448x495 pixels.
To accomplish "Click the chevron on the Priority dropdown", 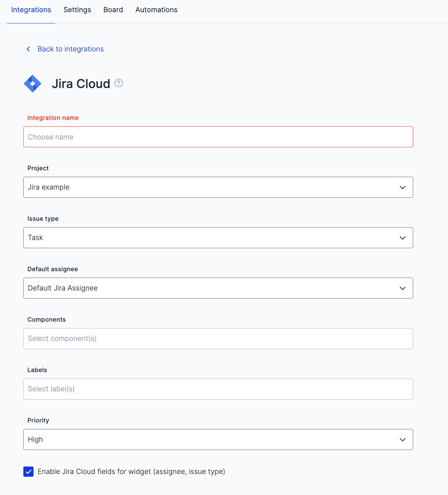I will 402,439.
